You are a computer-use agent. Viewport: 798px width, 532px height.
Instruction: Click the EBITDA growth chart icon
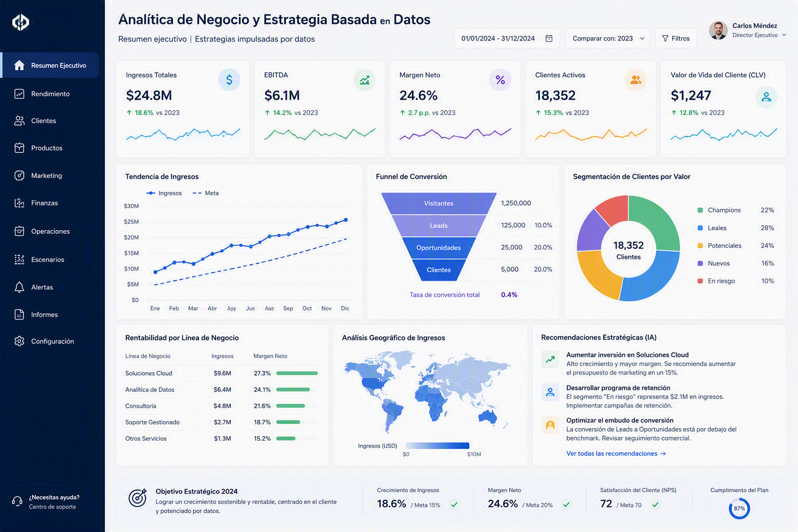click(365, 80)
